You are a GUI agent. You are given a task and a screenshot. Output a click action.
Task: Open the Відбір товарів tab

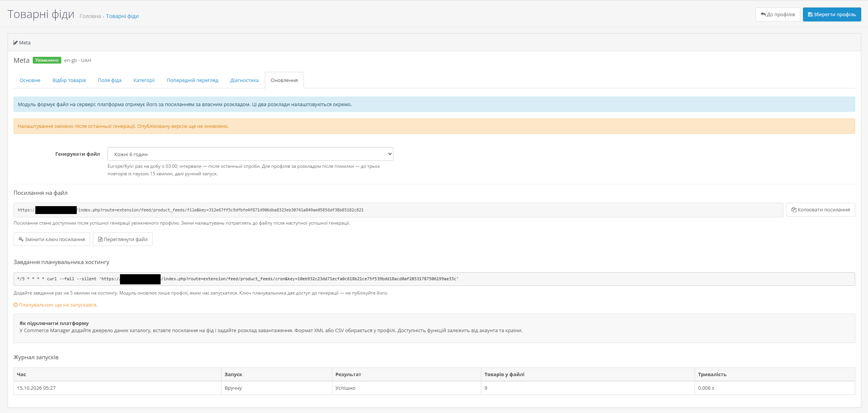tap(69, 80)
